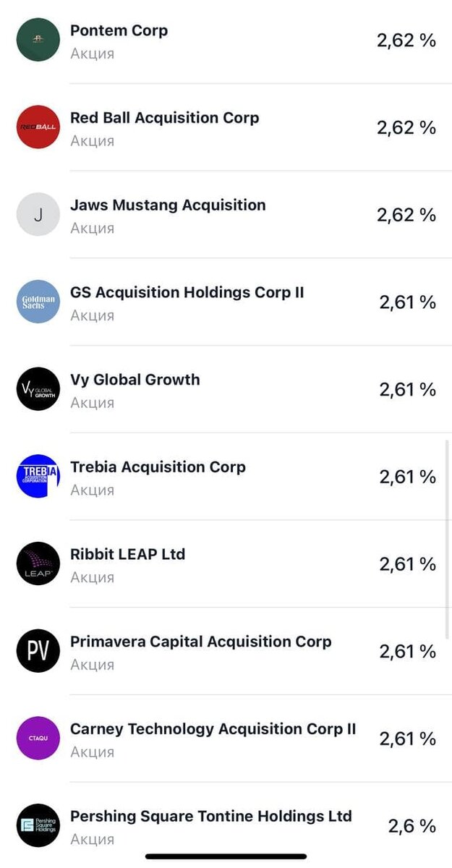Tap the Red Ball Acquisition red logo

38,127
